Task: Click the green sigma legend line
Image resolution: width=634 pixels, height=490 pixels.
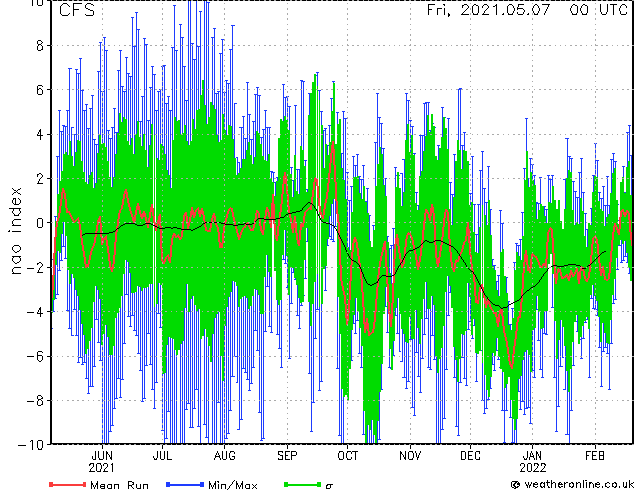Action: coord(303,484)
